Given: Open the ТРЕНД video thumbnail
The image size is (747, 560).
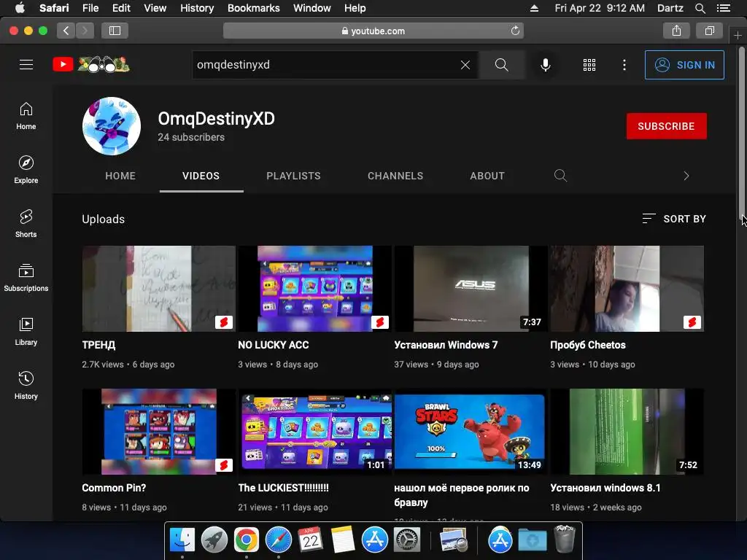Looking at the screenshot, I should pyautogui.click(x=158, y=289).
